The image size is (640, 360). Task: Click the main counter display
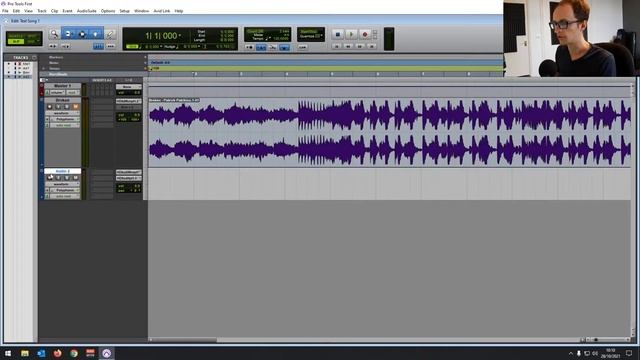point(162,36)
